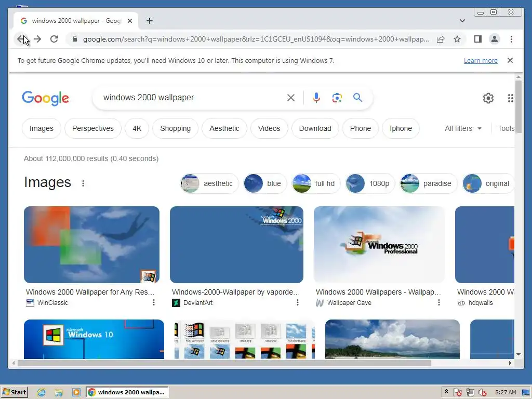Launch Windows Media Player from taskbar

point(76,393)
